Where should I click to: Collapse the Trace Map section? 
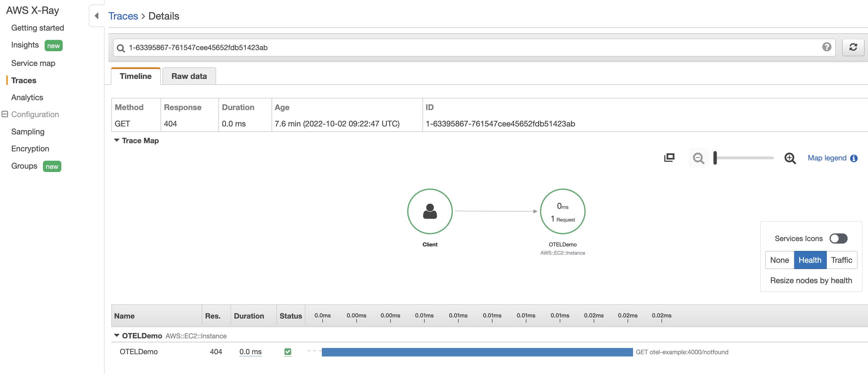point(117,140)
